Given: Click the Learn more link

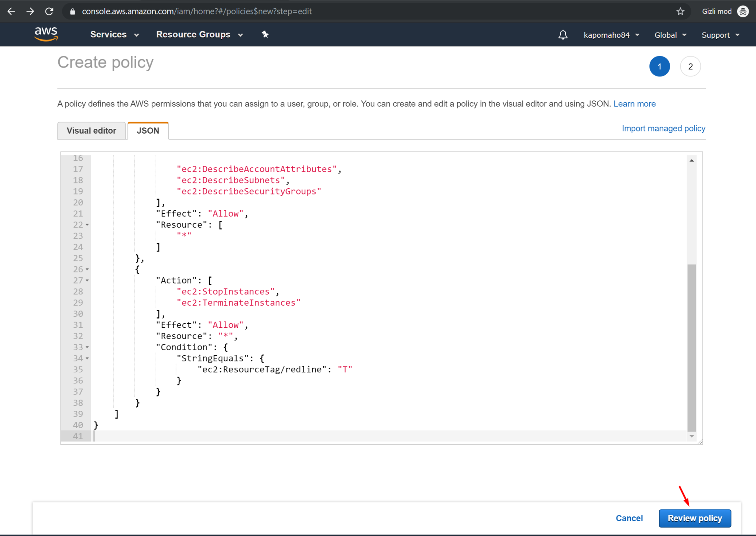Looking at the screenshot, I should [635, 104].
